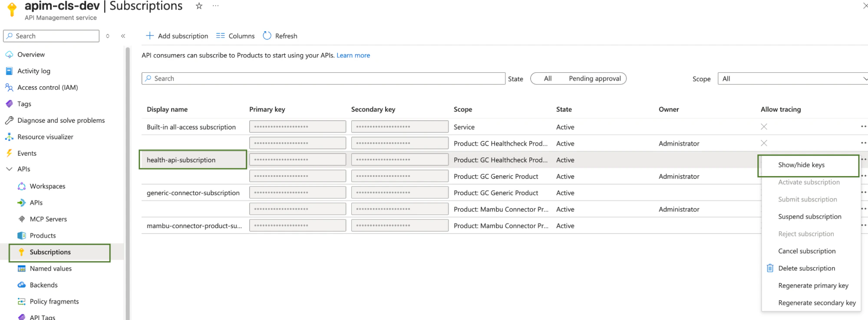Close the blade with top-right X
868x320 pixels.
pyautogui.click(x=865, y=6)
